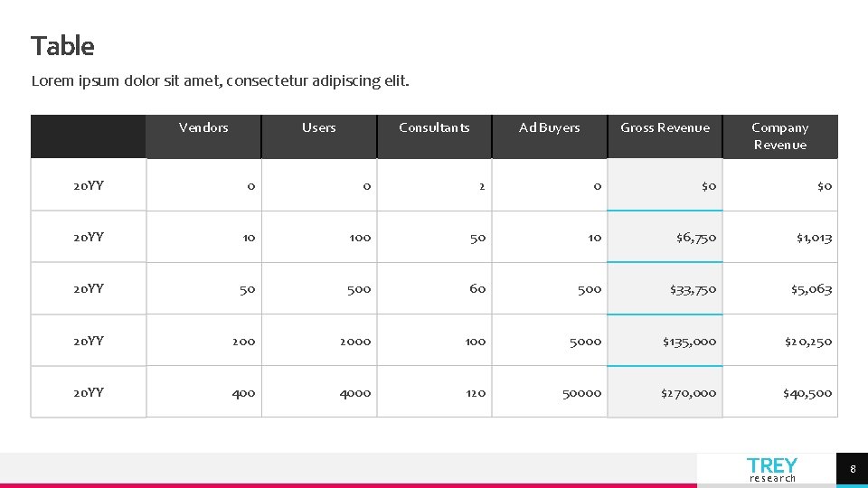This screenshot has height=488, width=868.
Task: Select the Table slide title
Action: click(x=62, y=45)
